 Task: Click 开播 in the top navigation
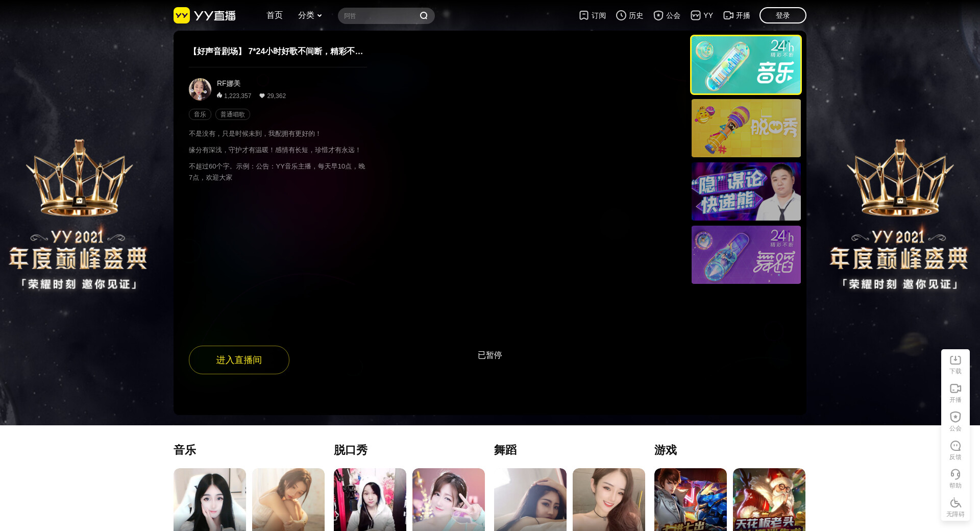(737, 15)
